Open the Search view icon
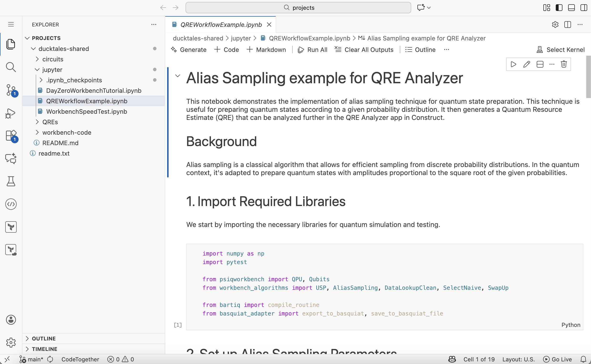591x364 pixels. (11, 67)
